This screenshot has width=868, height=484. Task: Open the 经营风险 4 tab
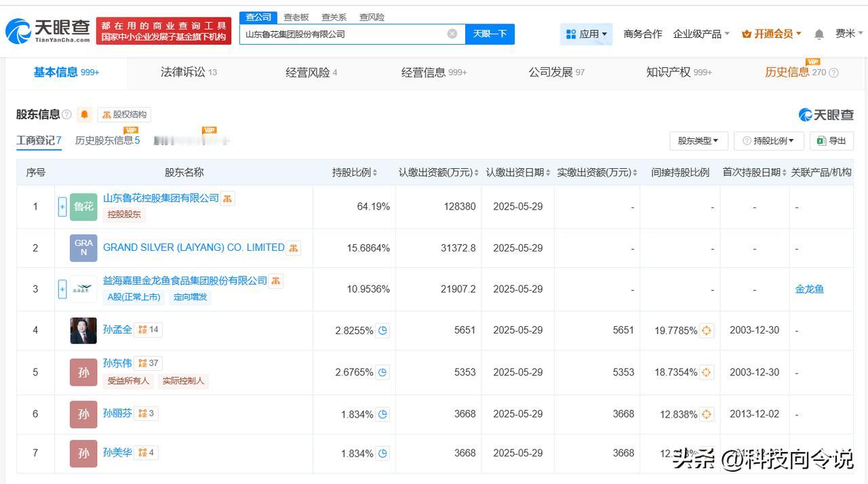pyautogui.click(x=311, y=73)
